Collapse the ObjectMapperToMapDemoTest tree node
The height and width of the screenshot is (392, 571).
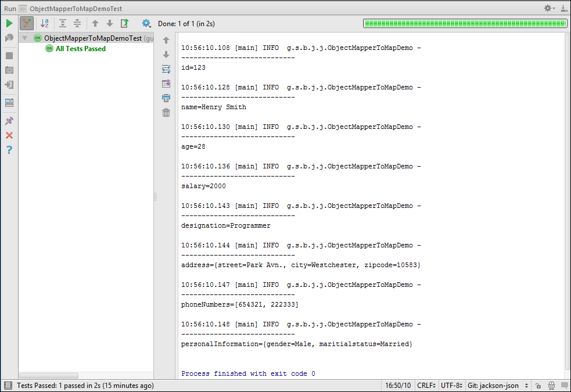23,38
